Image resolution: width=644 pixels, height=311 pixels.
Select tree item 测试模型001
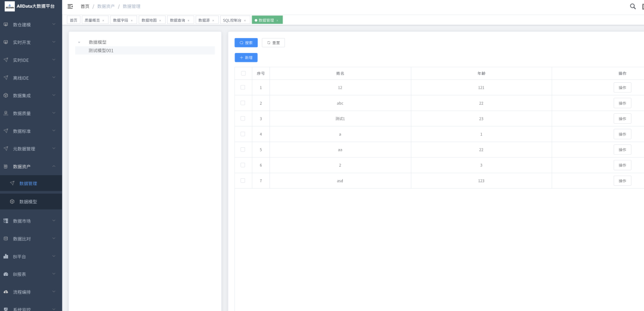click(101, 51)
